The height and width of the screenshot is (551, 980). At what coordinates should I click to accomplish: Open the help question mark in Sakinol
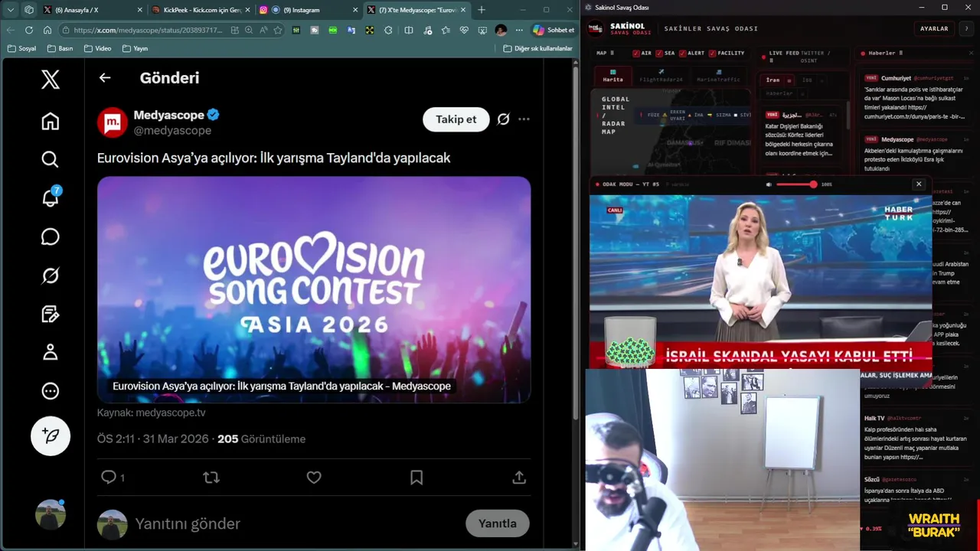966,28
